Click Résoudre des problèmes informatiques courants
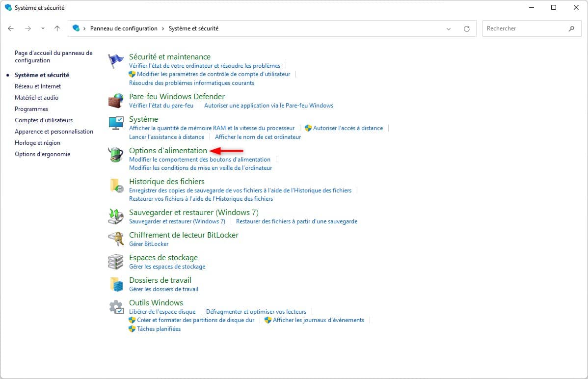This screenshot has width=588, height=379. tap(191, 83)
